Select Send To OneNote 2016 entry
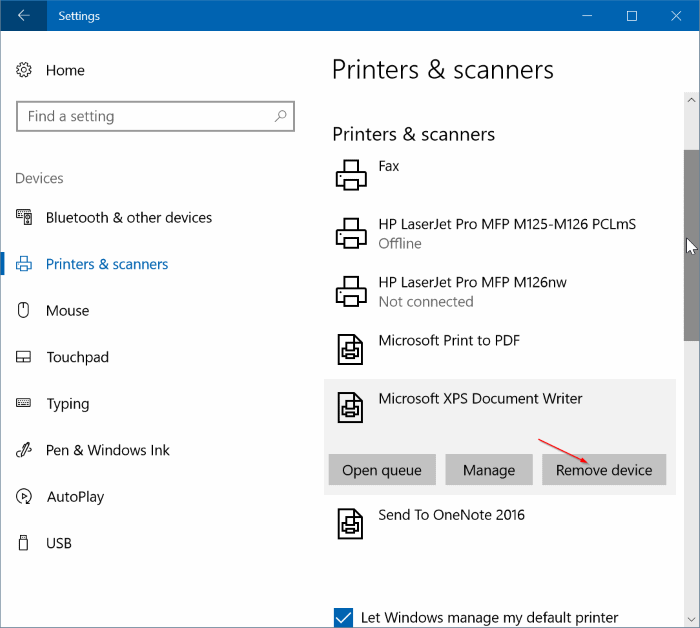 point(500,524)
